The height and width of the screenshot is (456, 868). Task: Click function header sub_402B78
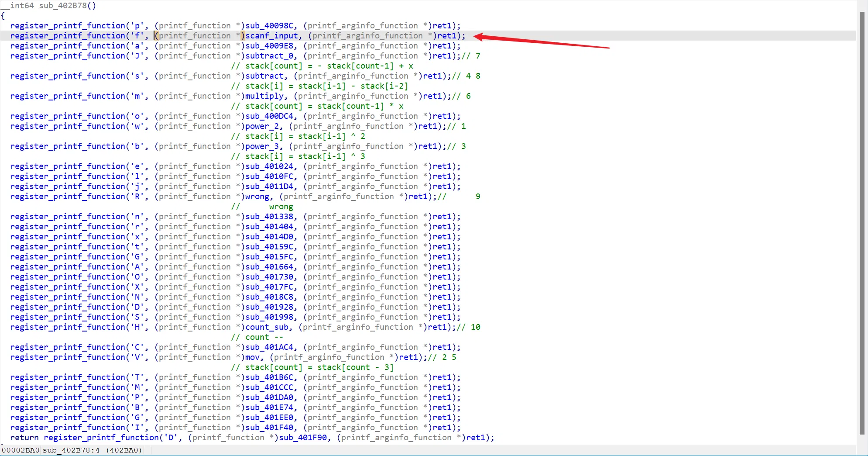coord(63,6)
